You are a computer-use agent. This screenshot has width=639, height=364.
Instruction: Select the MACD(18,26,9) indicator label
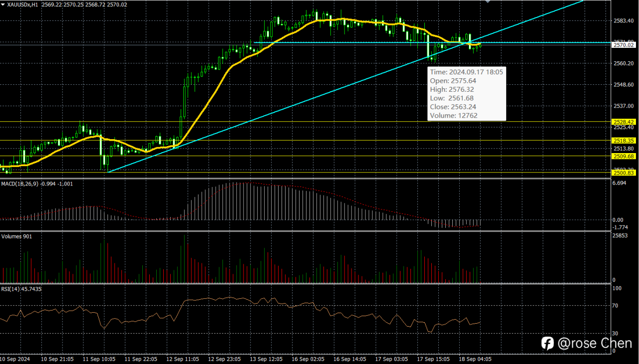click(20, 183)
